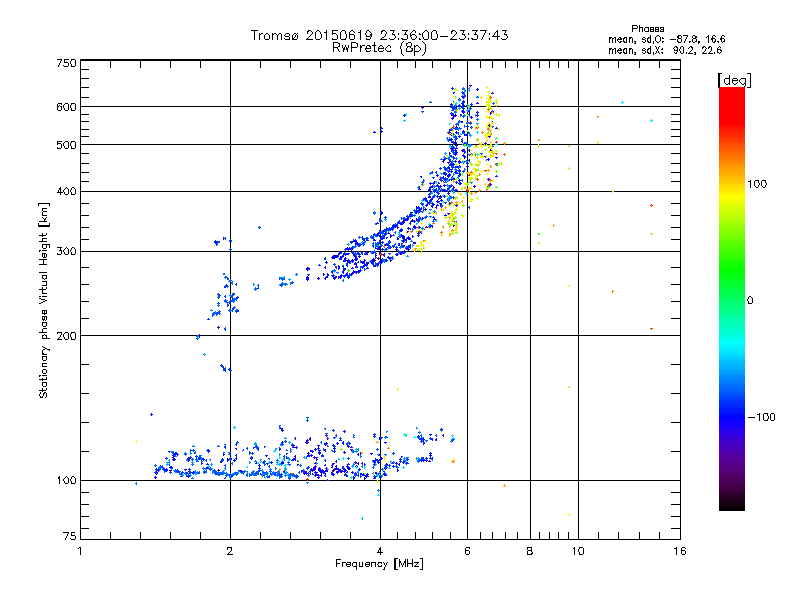
Task: Click the y-axis tick label '400'
Action: click(66, 192)
